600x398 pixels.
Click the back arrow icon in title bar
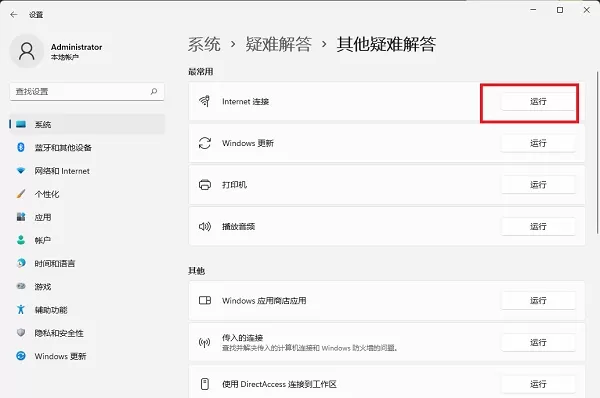(x=14, y=15)
